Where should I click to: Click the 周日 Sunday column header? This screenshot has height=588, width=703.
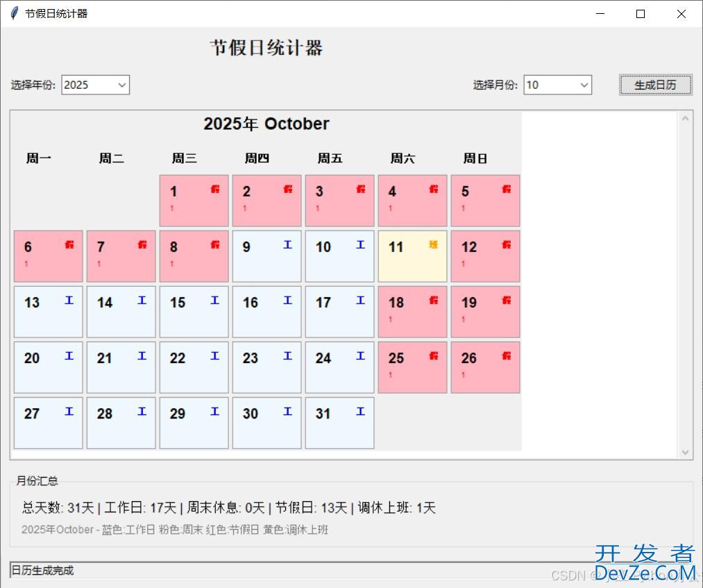[475, 158]
